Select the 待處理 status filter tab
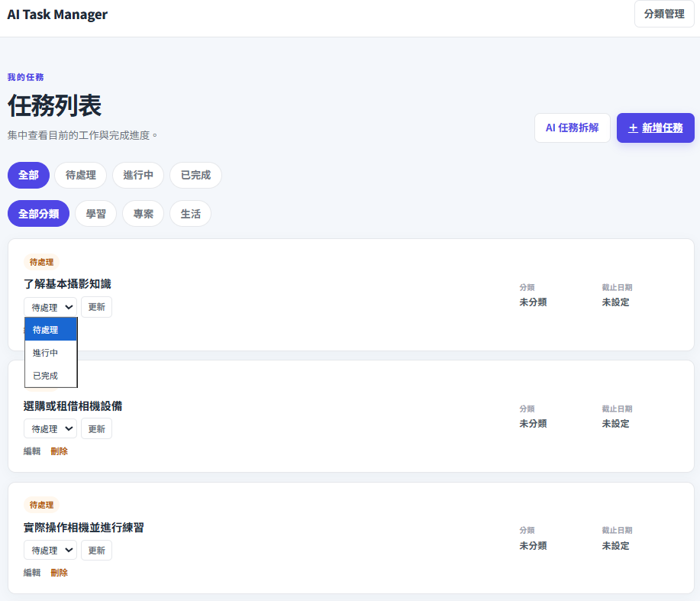The image size is (700, 601). click(x=81, y=175)
